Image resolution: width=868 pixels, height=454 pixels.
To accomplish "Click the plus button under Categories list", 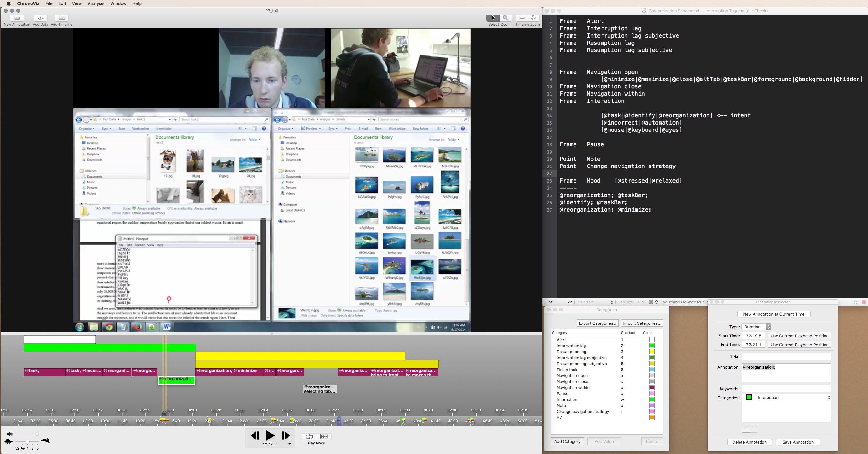I will pos(746,429).
